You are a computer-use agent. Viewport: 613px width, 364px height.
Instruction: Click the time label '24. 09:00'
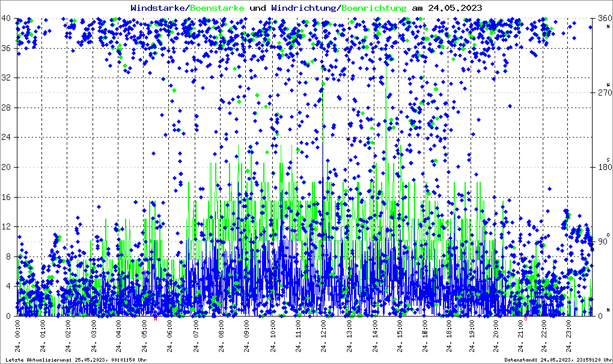tap(246, 336)
